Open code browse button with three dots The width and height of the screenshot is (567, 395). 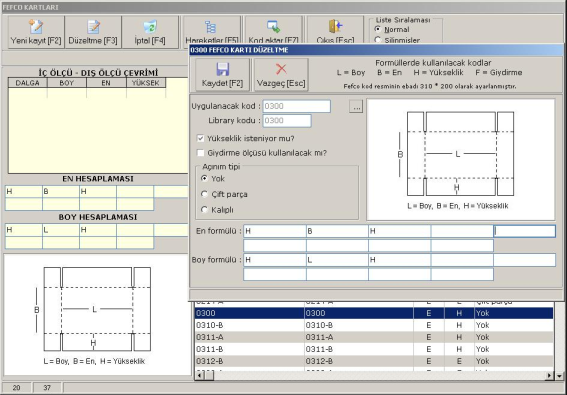point(356,106)
